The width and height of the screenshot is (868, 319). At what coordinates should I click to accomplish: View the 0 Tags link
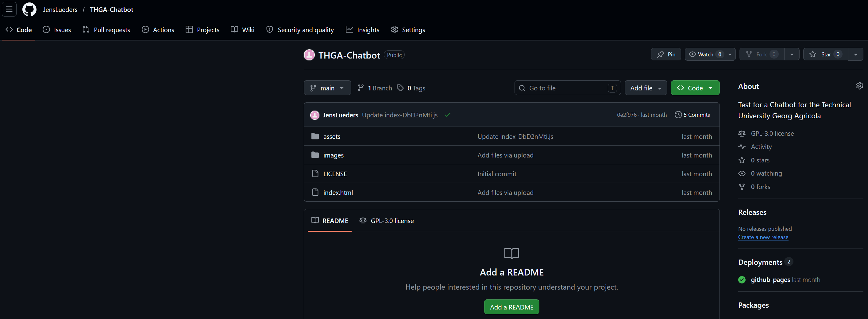pyautogui.click(x=411, y=88)
